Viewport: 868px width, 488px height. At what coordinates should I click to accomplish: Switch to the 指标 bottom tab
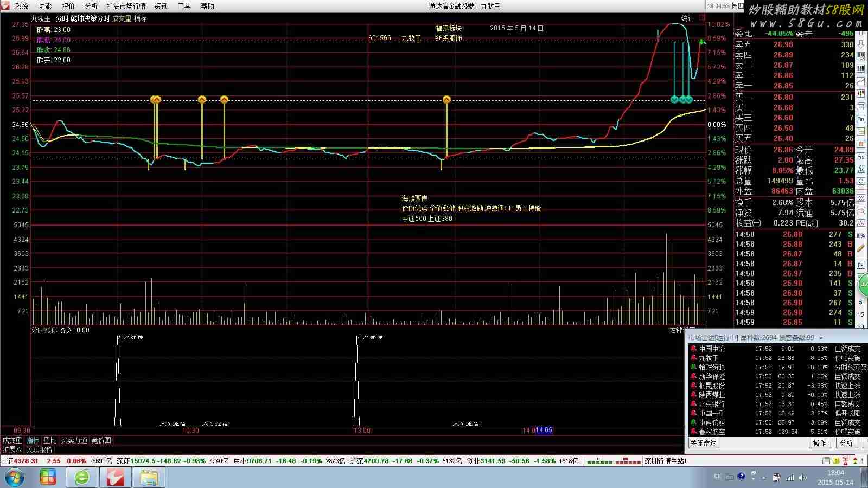coord(33,440)
